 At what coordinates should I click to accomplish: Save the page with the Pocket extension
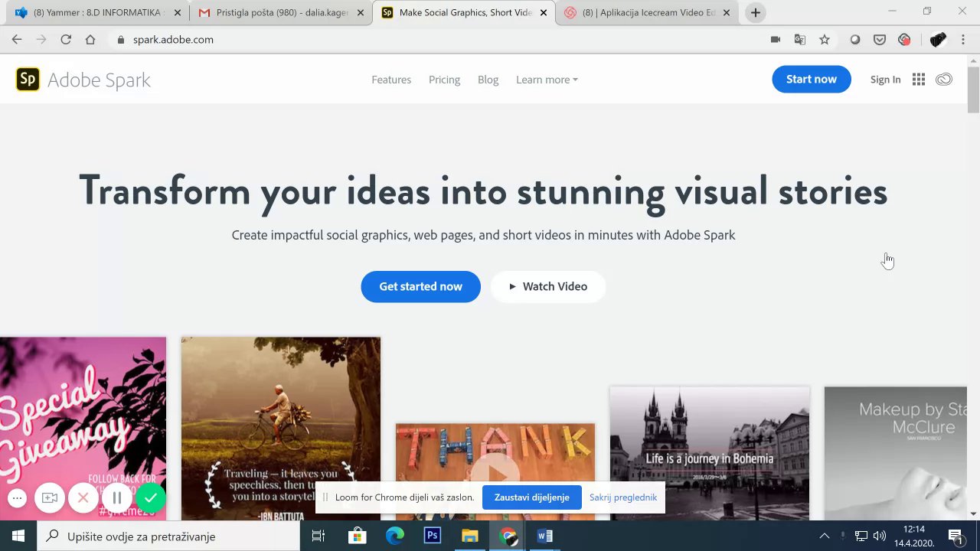[x=880, y=40]
